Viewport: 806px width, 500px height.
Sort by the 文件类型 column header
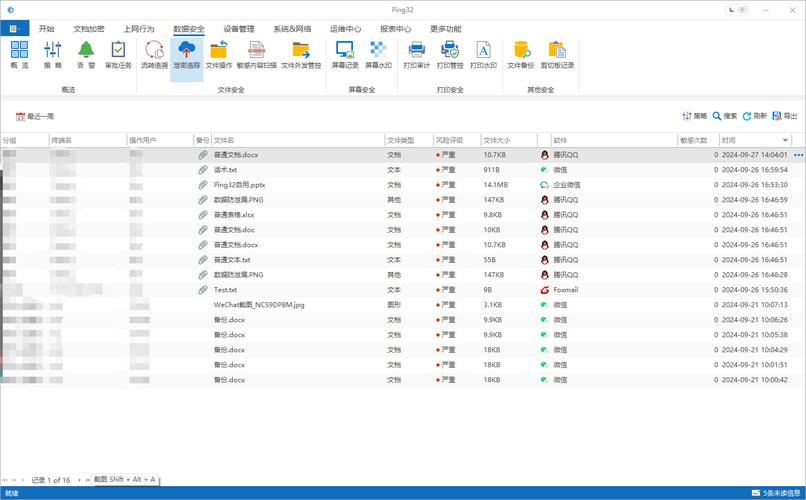409,140
